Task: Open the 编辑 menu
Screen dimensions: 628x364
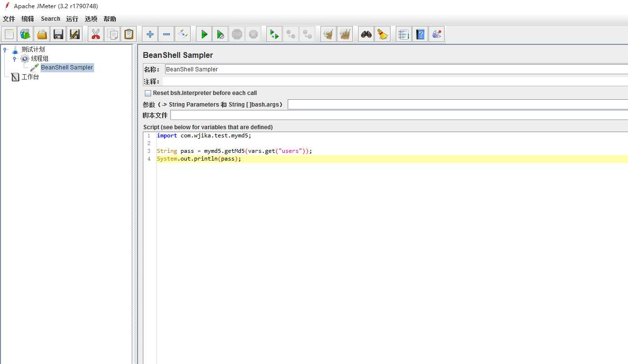Action: click(28, 19)
